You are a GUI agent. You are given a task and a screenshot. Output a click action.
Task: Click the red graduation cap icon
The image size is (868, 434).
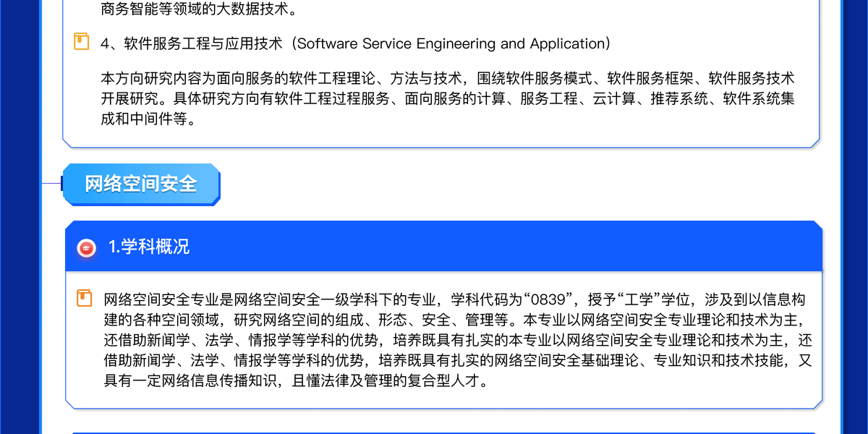tap(87, 247)
